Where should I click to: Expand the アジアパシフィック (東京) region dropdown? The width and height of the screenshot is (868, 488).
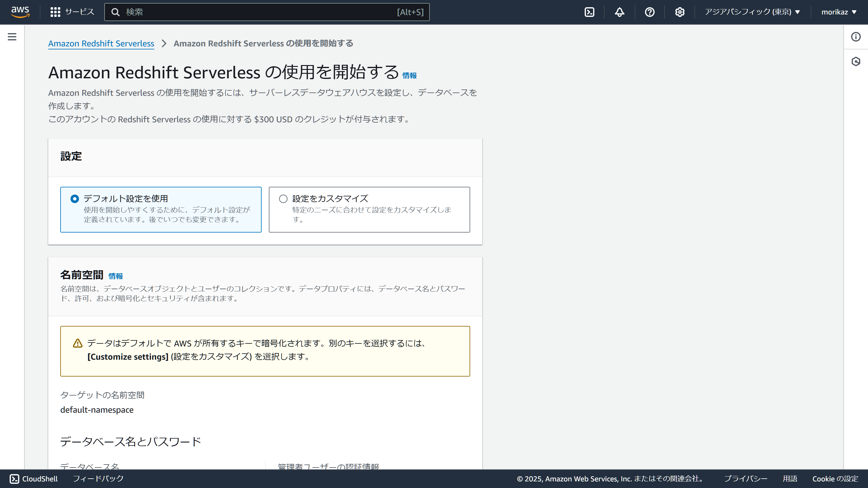752,12
